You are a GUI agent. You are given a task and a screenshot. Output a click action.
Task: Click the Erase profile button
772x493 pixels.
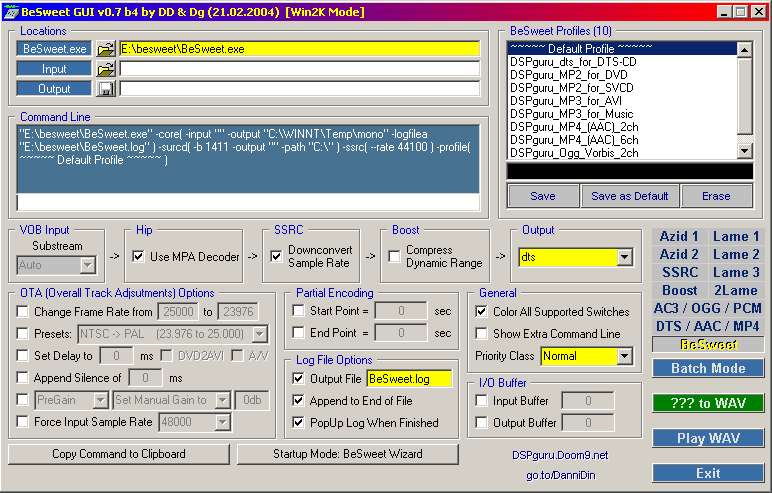716,196
